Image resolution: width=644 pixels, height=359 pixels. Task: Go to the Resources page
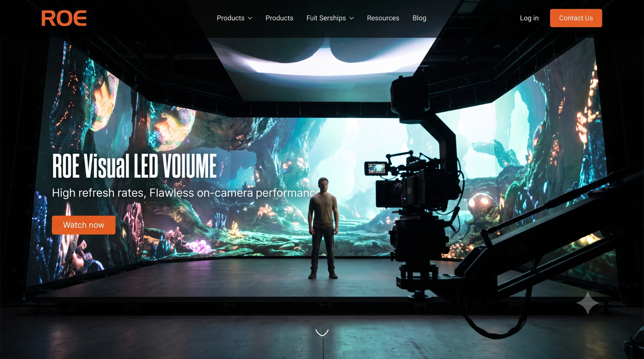point(383,18)
